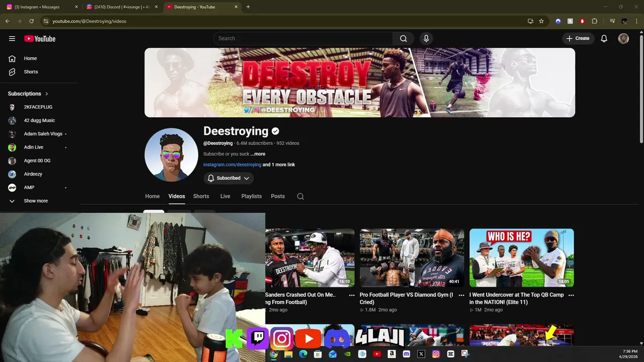Switch to the channel Shorts tab
The width and height of the screenshot is (644, 362).
201,197
